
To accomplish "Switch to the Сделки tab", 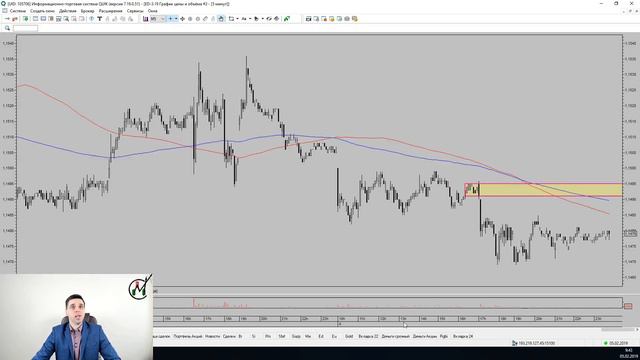I will point(229,336).
